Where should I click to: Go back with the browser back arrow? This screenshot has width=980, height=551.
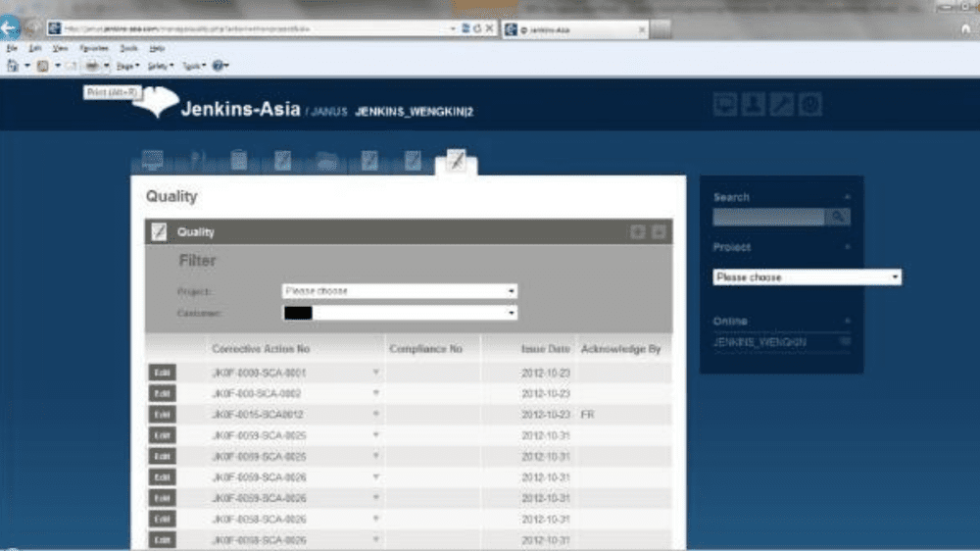[9, 27]
